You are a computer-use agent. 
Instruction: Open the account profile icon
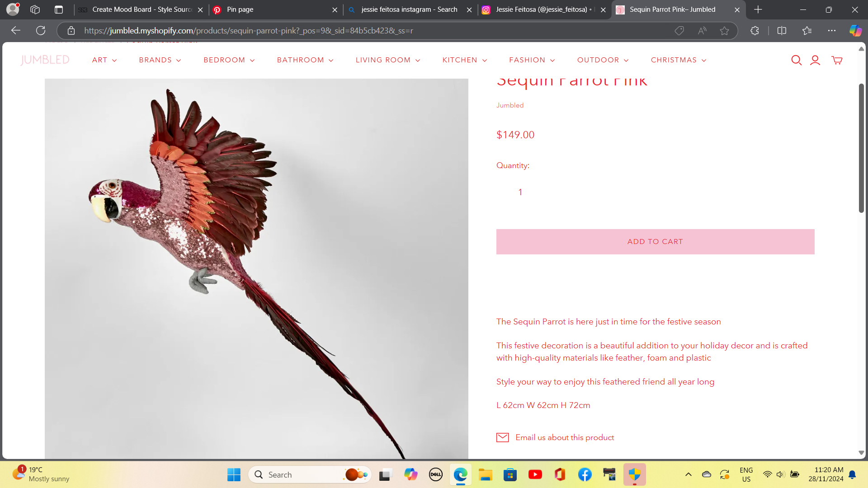(815, 60)
